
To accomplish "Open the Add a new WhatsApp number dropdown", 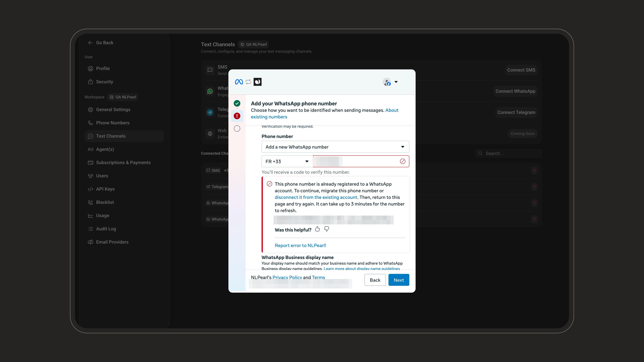I will tap(335, 147).
